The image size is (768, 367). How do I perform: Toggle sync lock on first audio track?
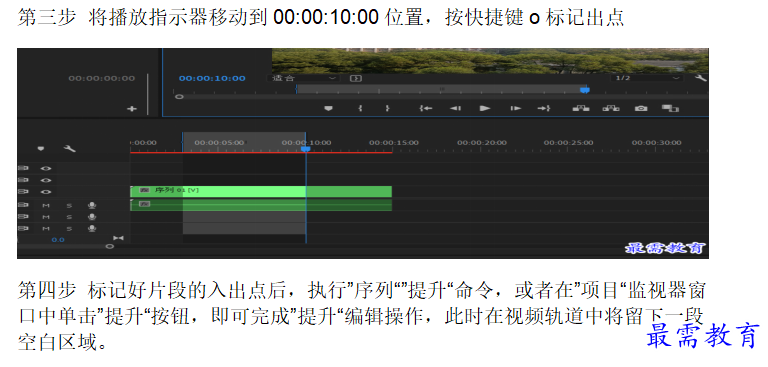pos(23,205)
